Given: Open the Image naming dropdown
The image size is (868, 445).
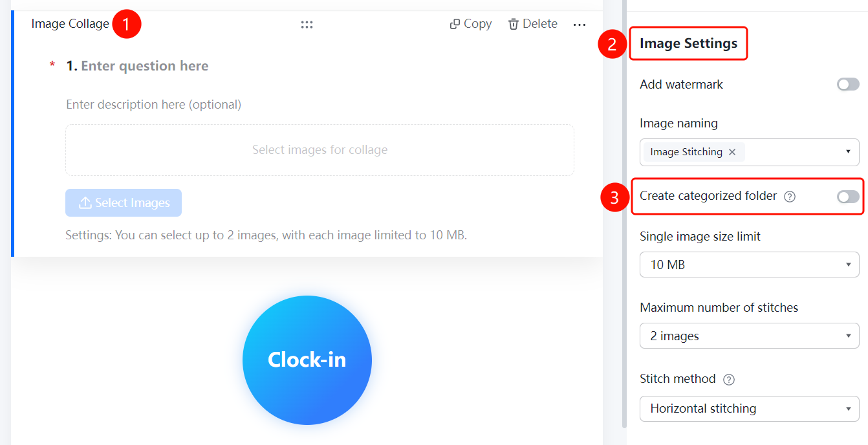Looking at the screenshot, I should point(750,152).
